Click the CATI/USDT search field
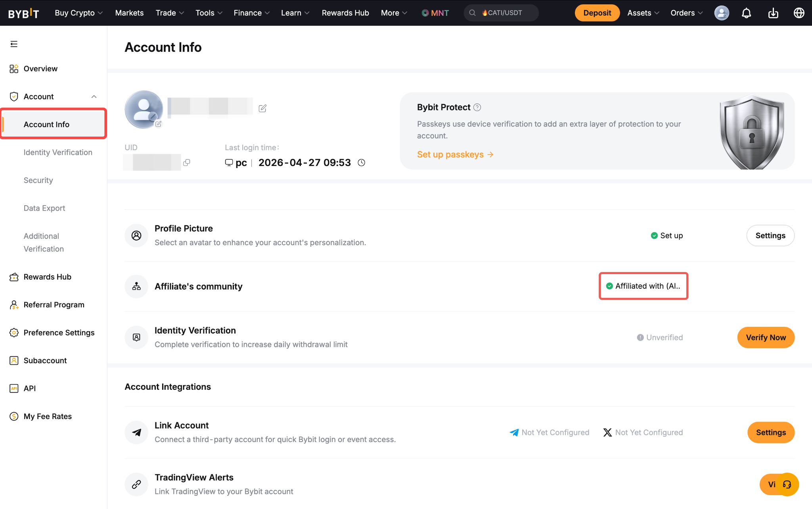The image size is (812, 509). 501,13
